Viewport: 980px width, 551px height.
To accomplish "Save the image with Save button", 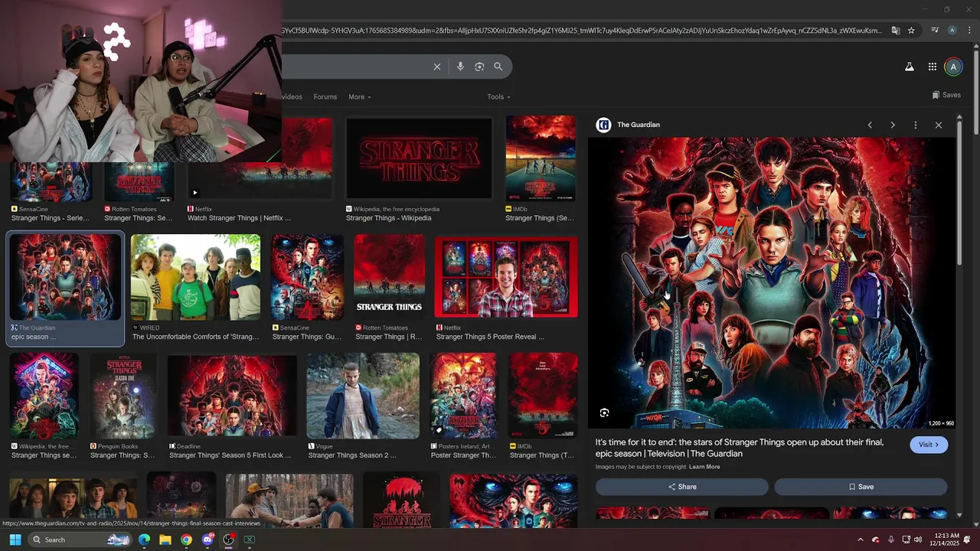I will (x=861, y=487).
